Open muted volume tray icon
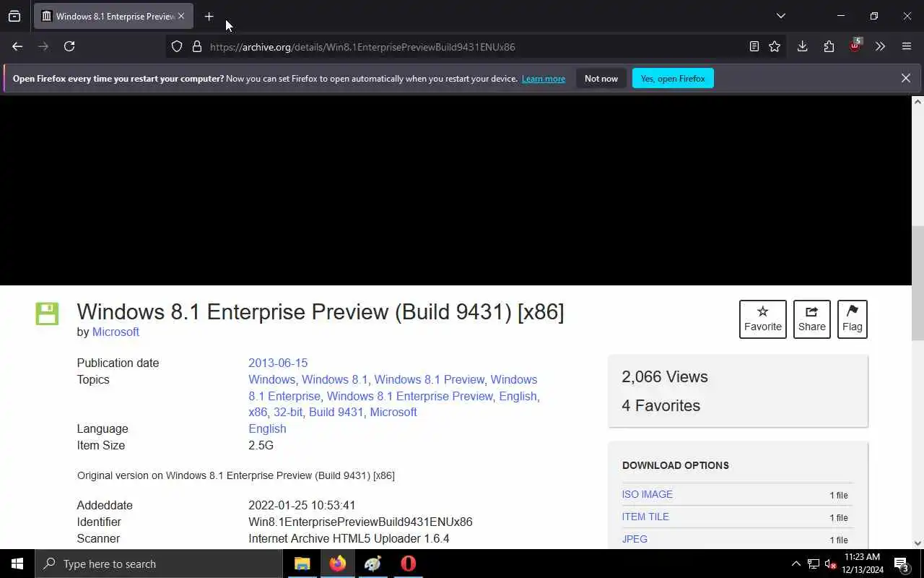Image resolution: width=924 pixels, height=578 pixels. click(x=830, y=564)
